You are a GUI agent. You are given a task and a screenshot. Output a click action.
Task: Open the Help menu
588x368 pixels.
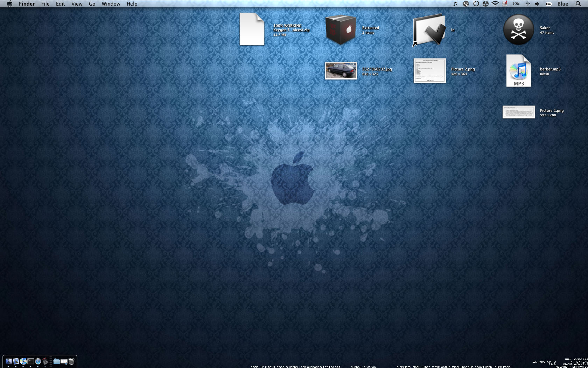[132, 4]
